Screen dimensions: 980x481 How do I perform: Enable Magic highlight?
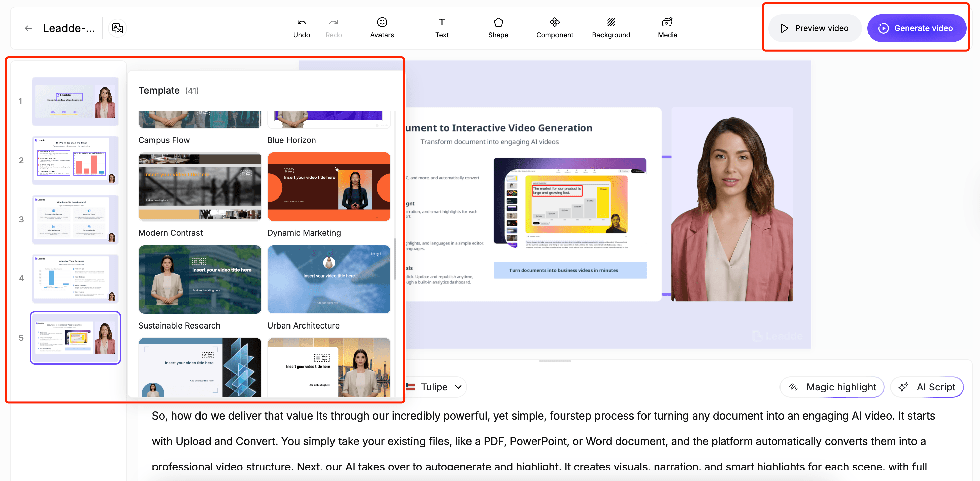[832, 387]
